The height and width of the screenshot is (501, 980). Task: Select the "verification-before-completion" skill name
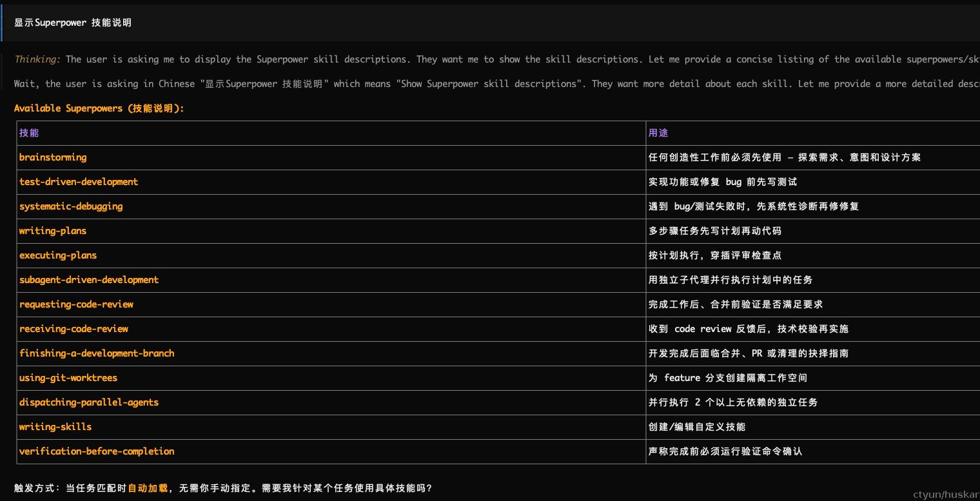tap(97, 451)
